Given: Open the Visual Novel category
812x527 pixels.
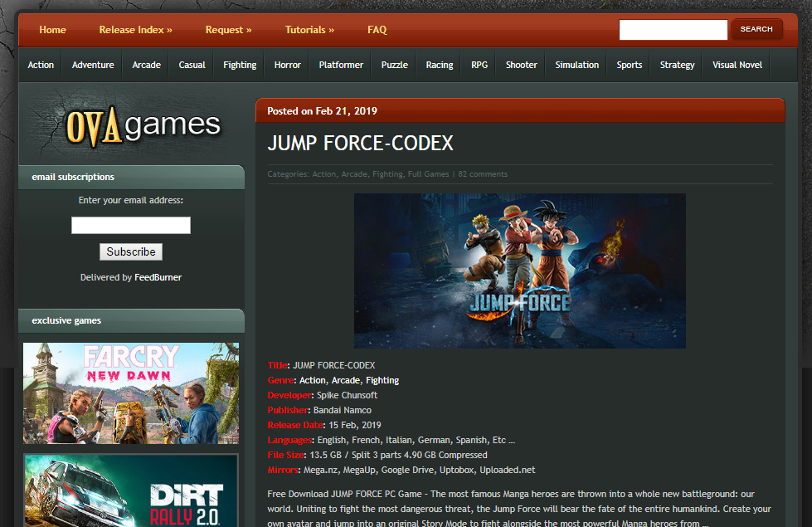Looking at the screenshot, I should pyautogui.click(x=736, y=64).
